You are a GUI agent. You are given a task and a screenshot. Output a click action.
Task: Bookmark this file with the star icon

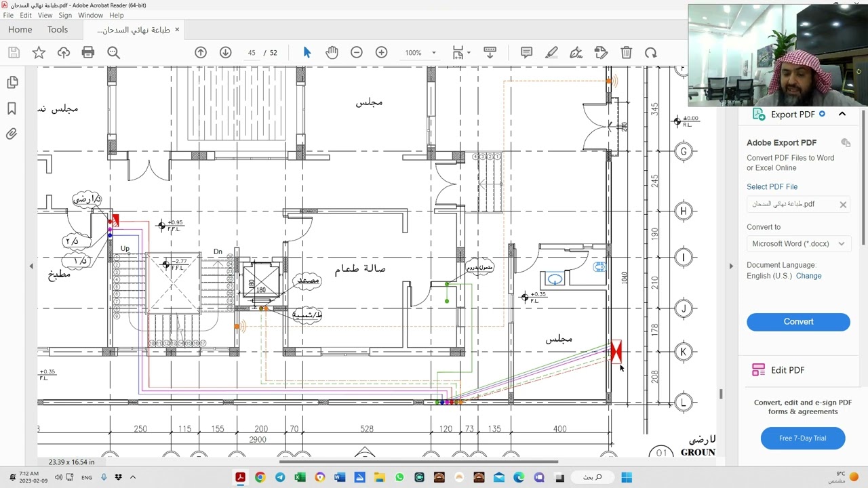(39, 53)
